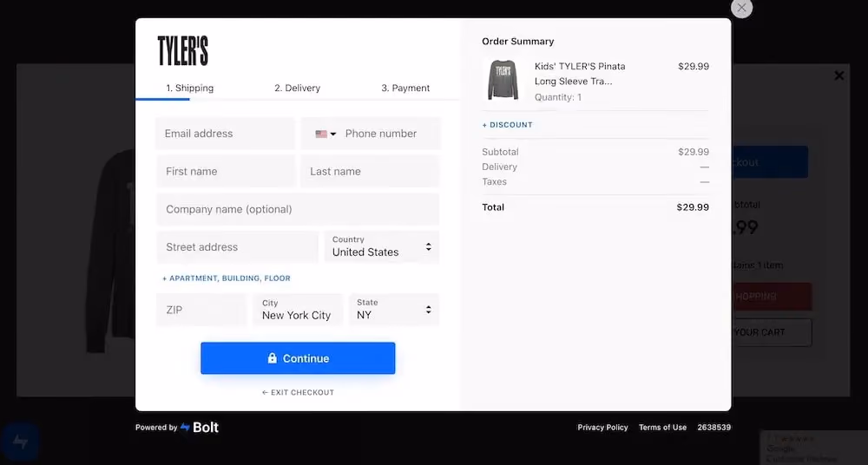This screenshot has height=465, width=868.
Task: Select the 2. Delivery step tab
Action: 297,88
